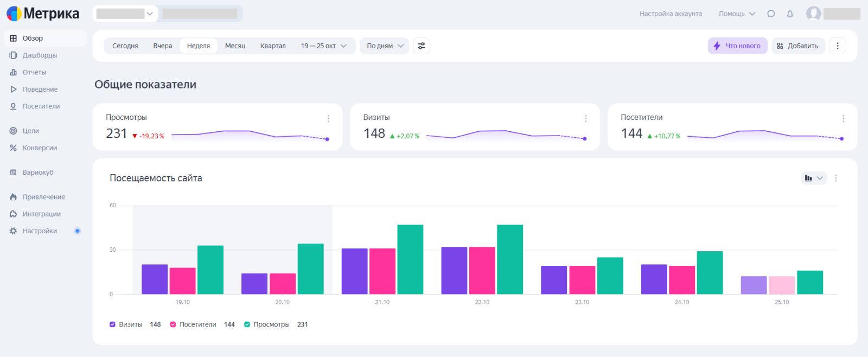Image resolution: width=868 pixels, height=357 pixels.
Task: Select the Месяц period tab
Action: (235, 46)
